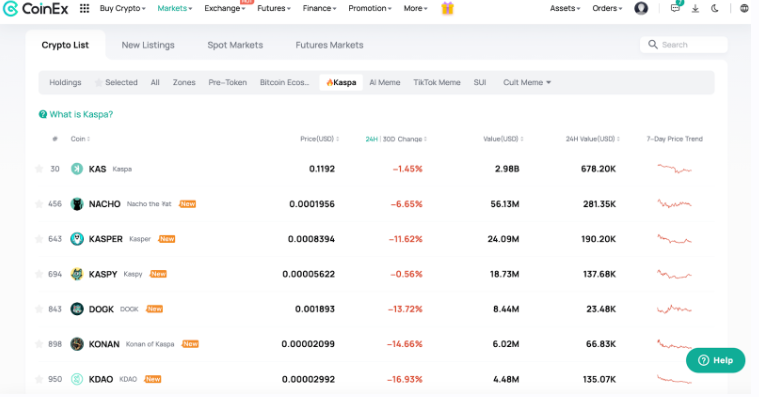Select the TikTok Meme filter

(x=437, y=82)
